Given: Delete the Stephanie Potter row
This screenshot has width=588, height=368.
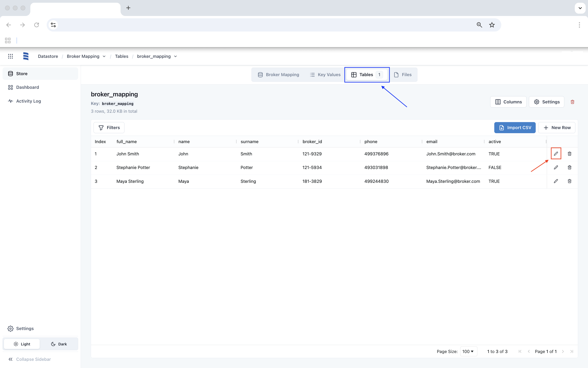Looking at the screenshot, I should 569,167.
